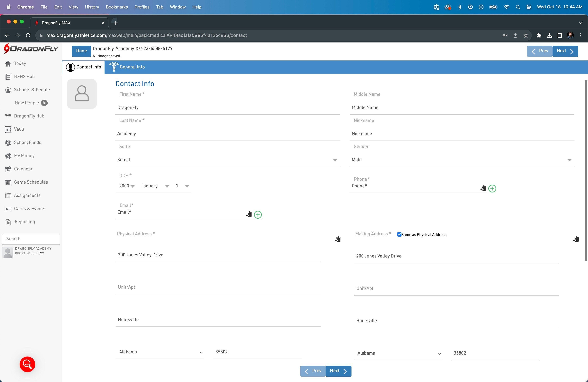Screen dimensions: 588x382
Task: Open the Gender dropdown showing Male
Action: click(461, 160)
